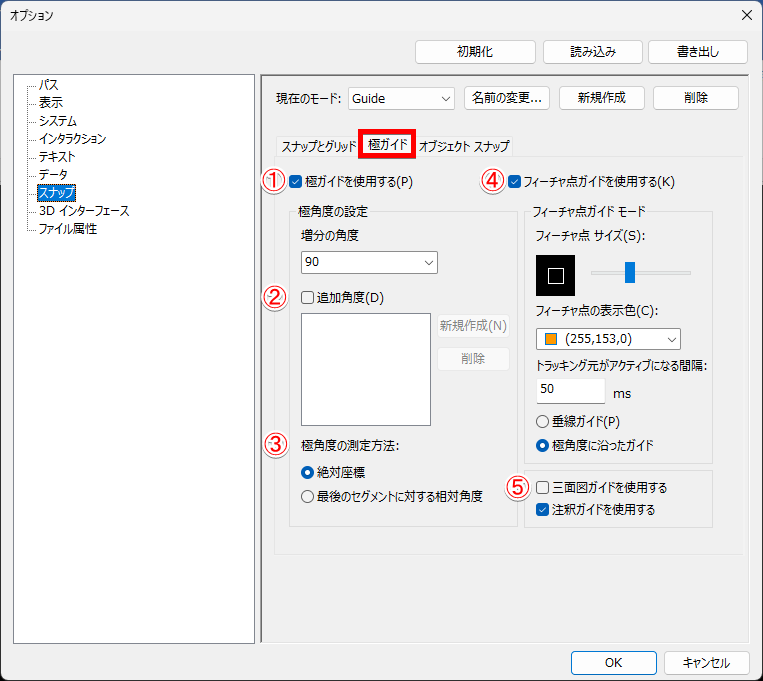Image resolution: width=763 pixels, height=681 pixels.
Task: Click the empty additional angles list box
Action: tap(366, 369)
